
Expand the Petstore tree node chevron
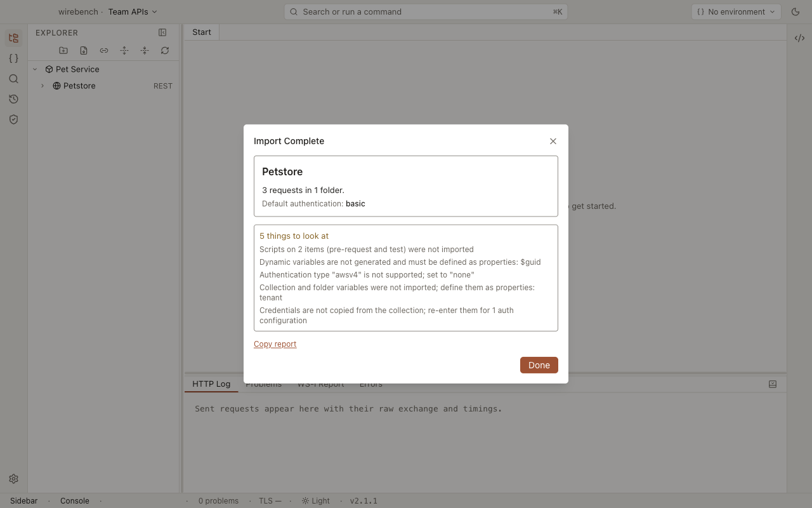[x=43, y=86]
